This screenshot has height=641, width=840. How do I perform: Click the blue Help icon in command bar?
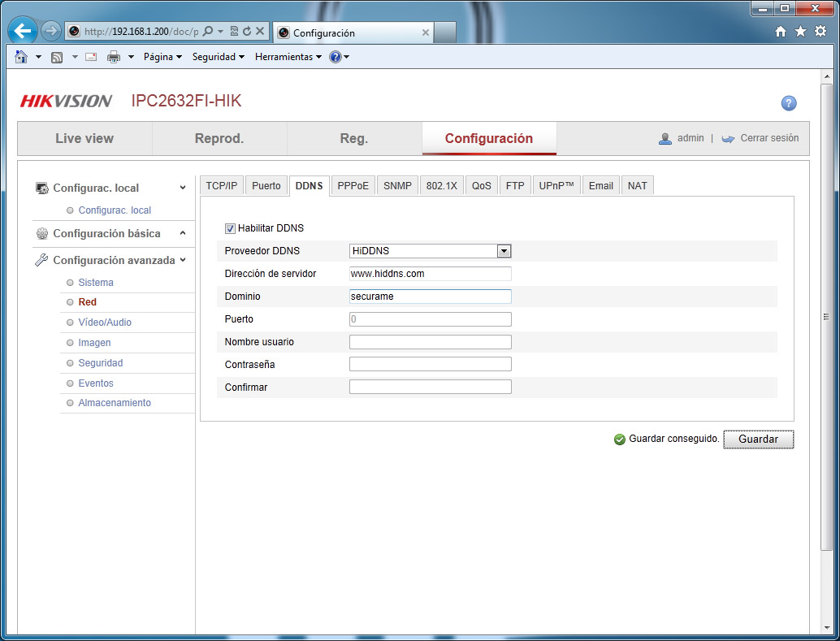click(336, 57)
